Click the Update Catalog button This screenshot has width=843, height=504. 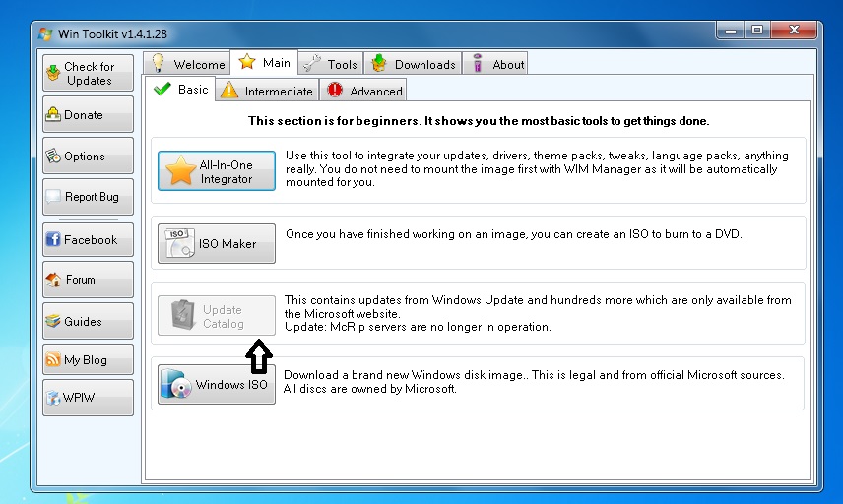pos(217,315)
